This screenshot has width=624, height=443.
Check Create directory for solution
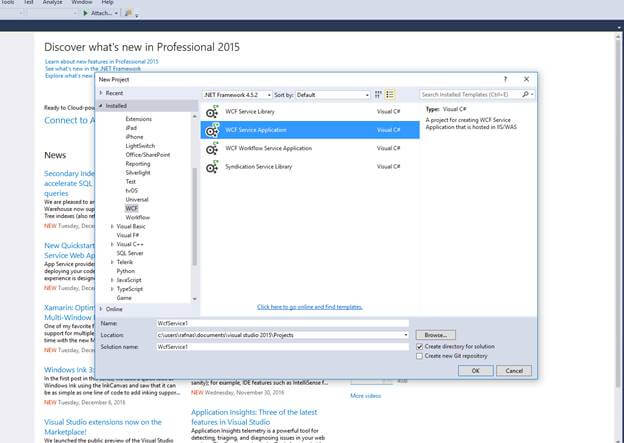tap(419, 347)
